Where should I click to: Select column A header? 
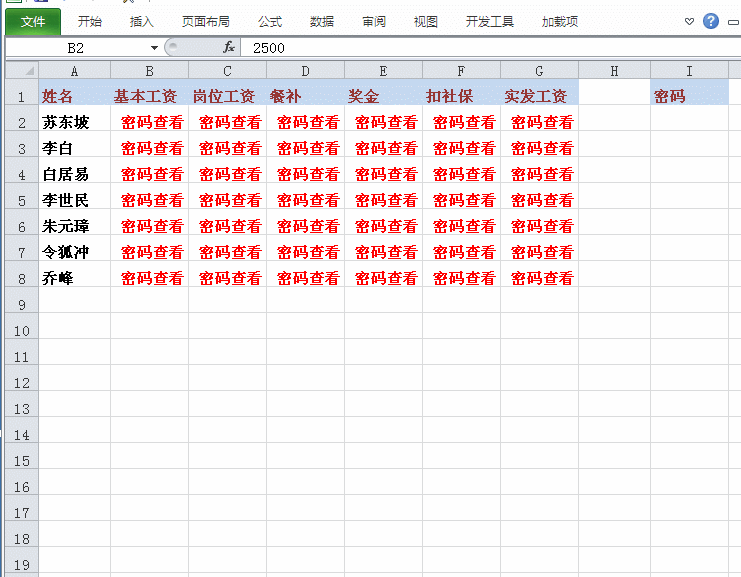[74, 71]
